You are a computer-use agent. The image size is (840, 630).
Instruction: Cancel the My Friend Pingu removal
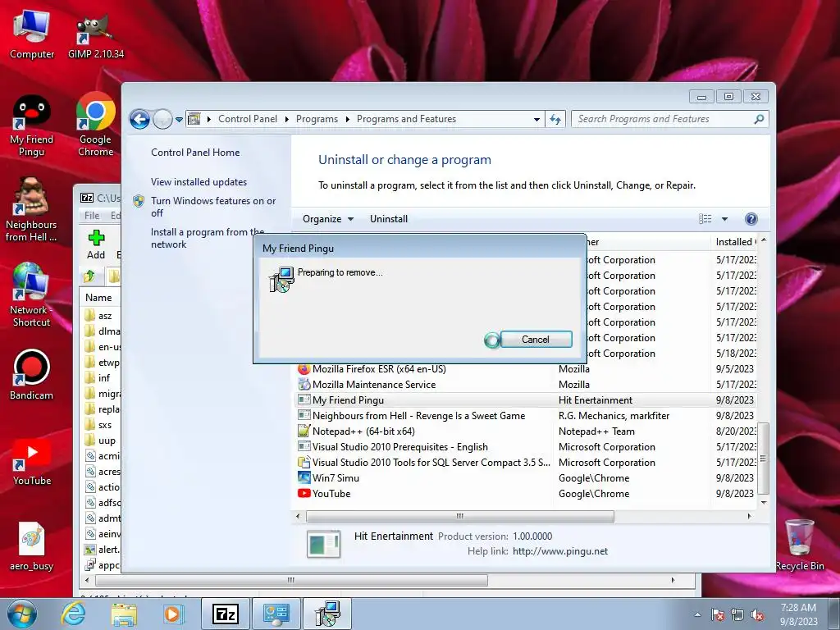tap(536, 340)
